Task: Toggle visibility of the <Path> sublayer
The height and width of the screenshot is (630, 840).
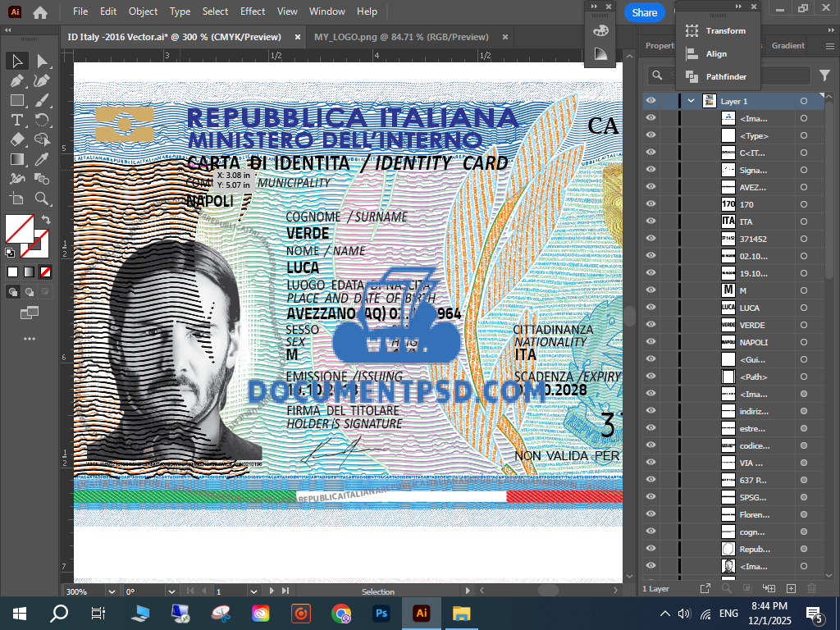Action: [x=651, y=377]
